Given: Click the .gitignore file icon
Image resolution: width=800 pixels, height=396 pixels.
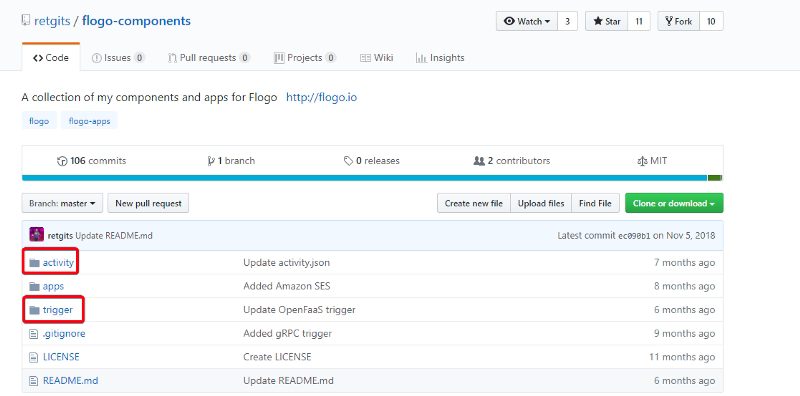Looking at the screenshot, I should click(x=34, y=334).
